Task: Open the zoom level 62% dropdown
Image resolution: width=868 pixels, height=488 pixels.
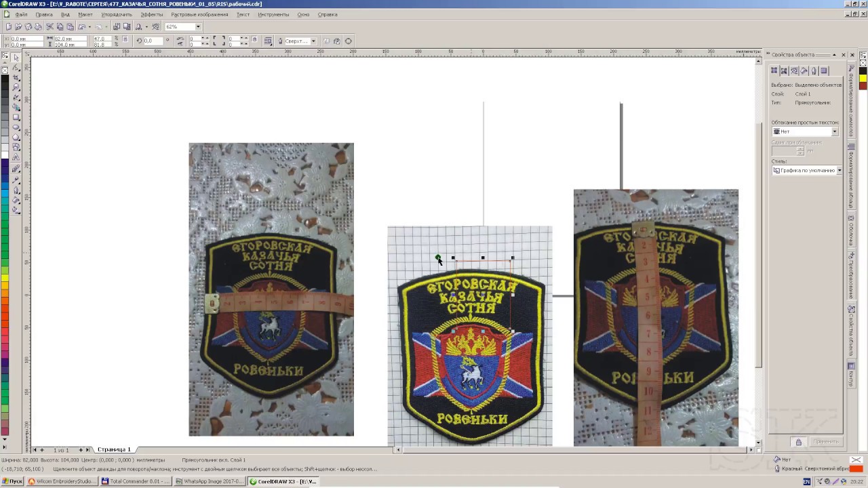Action: 199,26
